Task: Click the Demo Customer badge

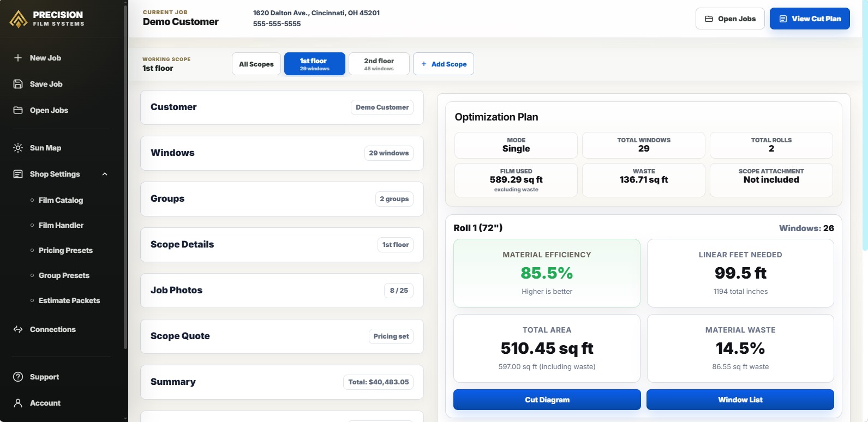Action: 382,107
